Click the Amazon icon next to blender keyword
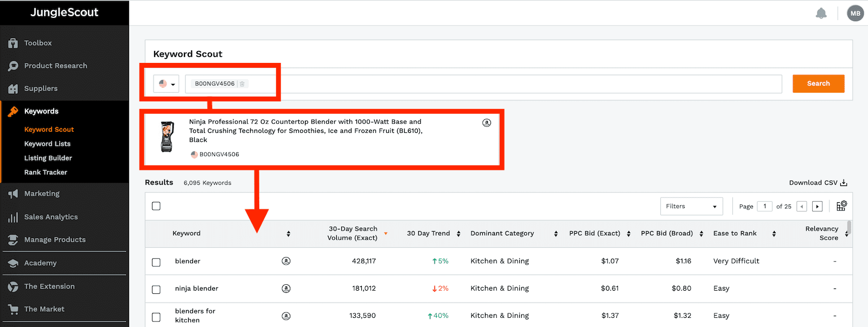The width and height of the screenshot is (868, 327). (286, 261)
